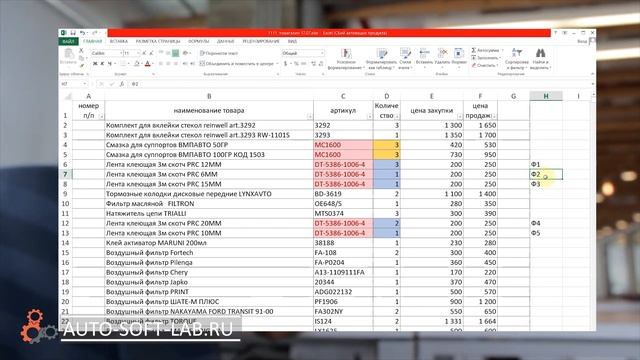640x360 pixels.
Task: Open the Name Box dropdown arrow
Action: (84, 84)
